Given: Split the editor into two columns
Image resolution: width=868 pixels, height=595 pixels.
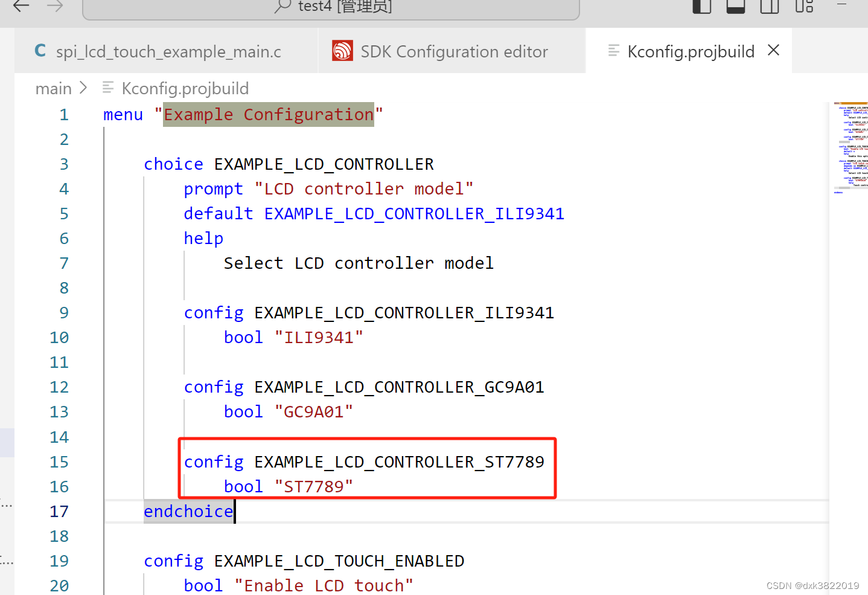Looking at the screenshot, I should pyautogui.click(x=769, y=7).
